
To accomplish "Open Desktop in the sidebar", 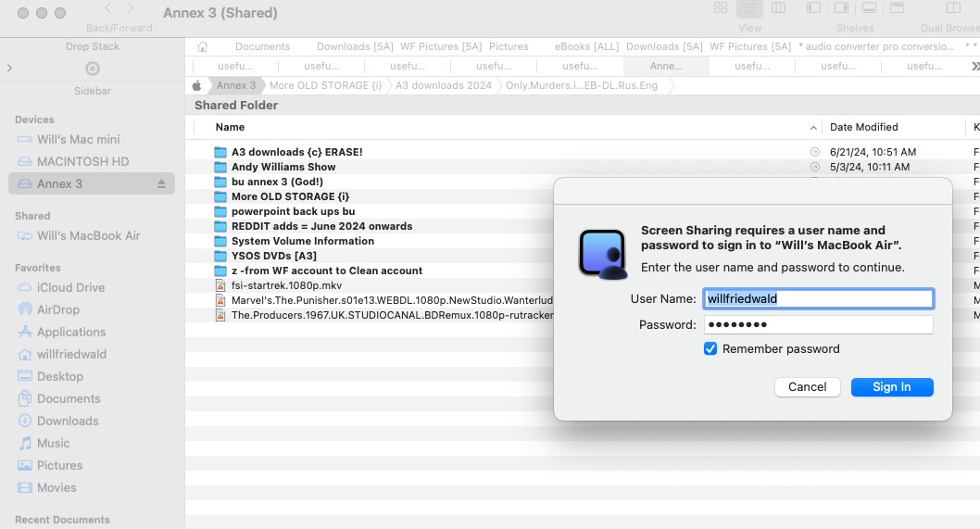I will [x=92, y=376].
